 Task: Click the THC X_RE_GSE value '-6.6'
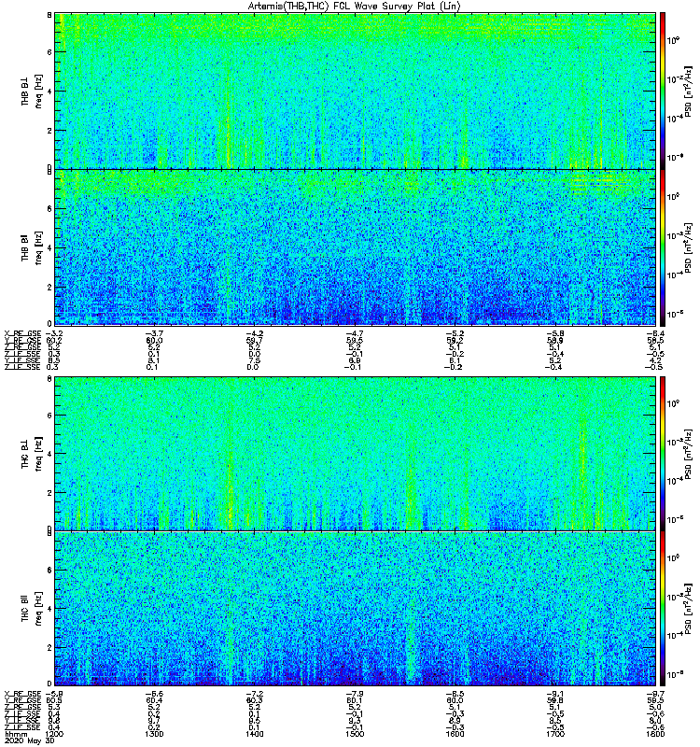154,694
